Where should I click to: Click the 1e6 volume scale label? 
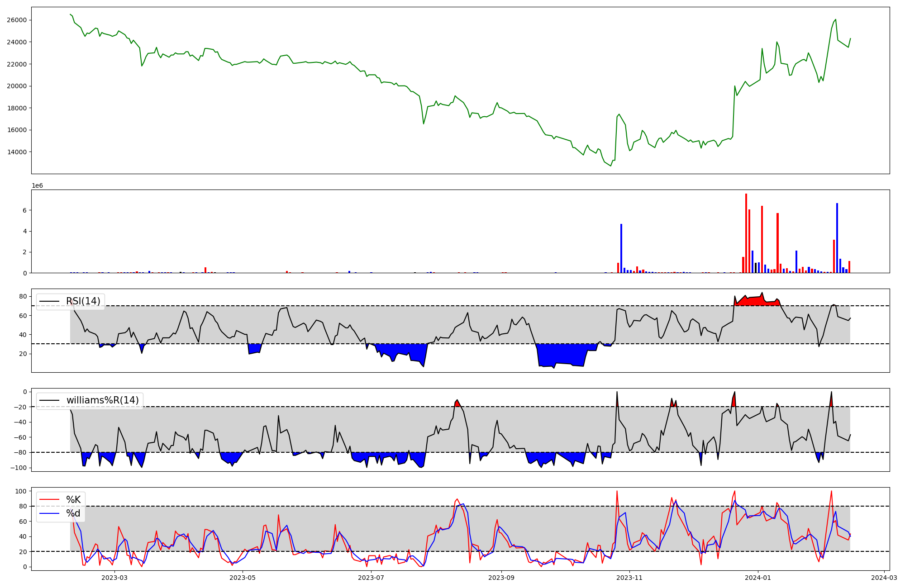coord(37,186)
